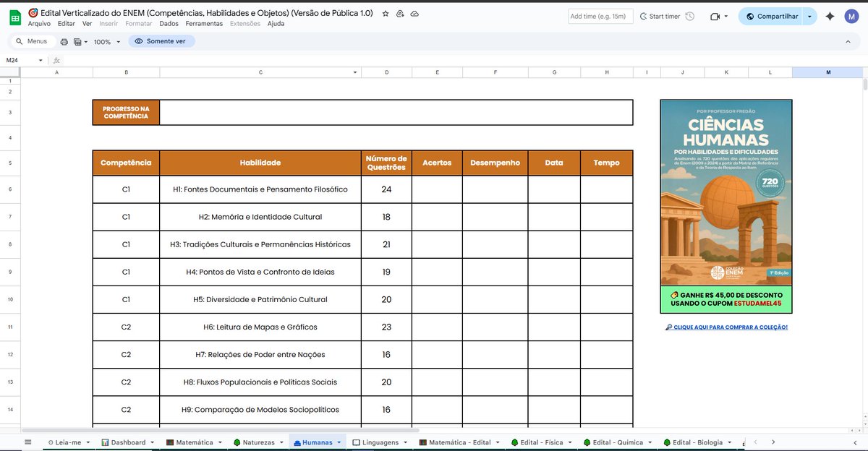Open the Dados menu
Screen dimensions: 868x451
(x=168, y=23)
